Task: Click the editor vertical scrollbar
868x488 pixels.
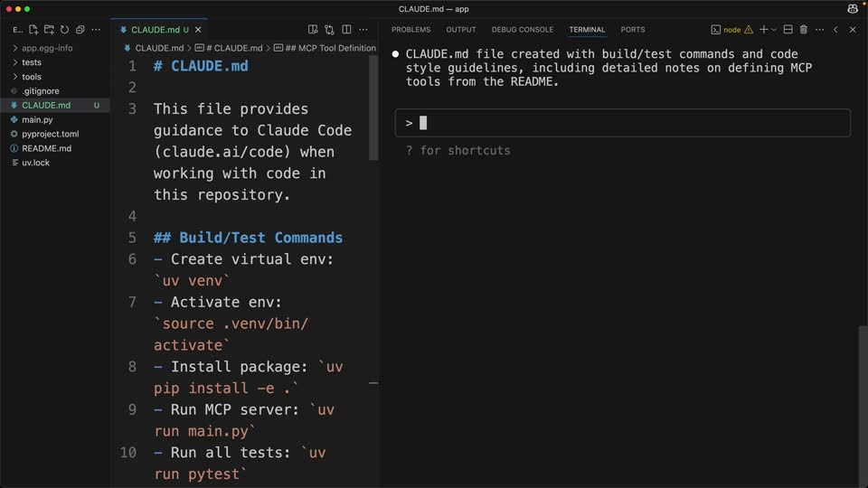Action: [x=373, y=108]
